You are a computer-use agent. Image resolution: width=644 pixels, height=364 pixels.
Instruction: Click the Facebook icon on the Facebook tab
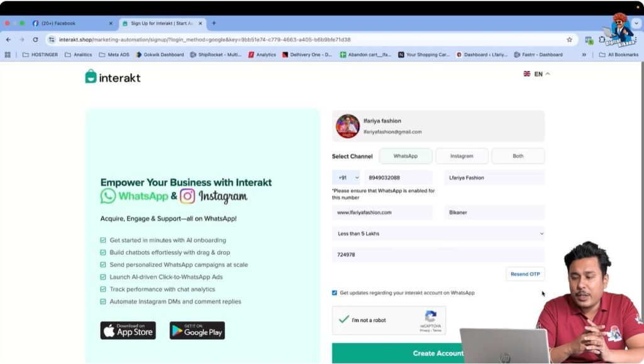coord(36,23)
